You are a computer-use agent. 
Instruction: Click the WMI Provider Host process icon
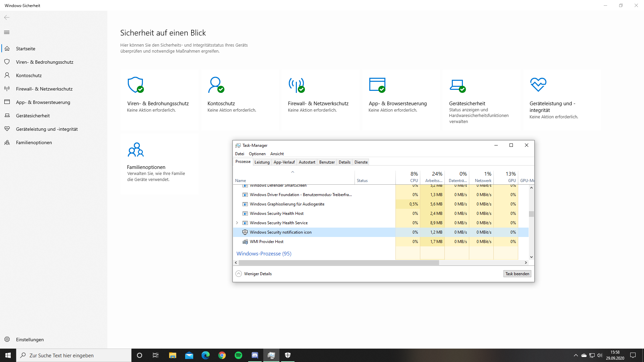point(245,242)
